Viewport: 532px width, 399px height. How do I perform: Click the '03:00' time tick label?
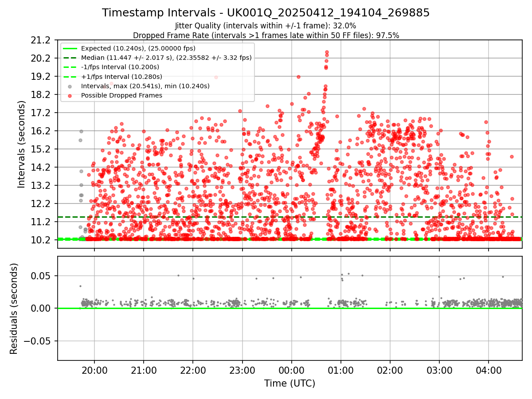439,370
